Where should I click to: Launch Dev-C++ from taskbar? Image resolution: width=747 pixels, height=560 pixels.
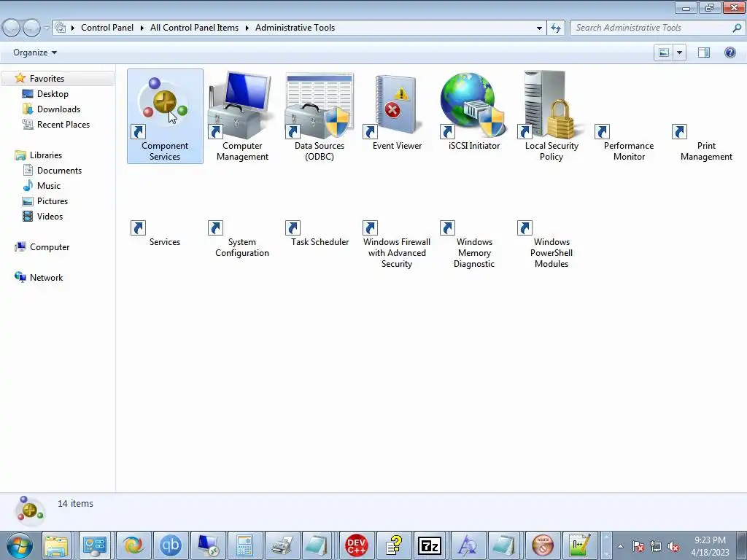coord(356,545)
